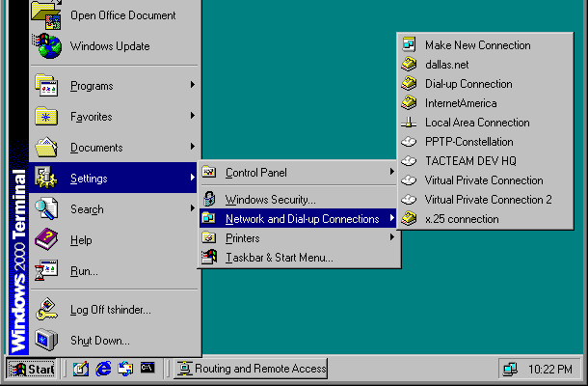Click the 10:22 PM clock
588x386 pixels.
click(x=550, y=370)
